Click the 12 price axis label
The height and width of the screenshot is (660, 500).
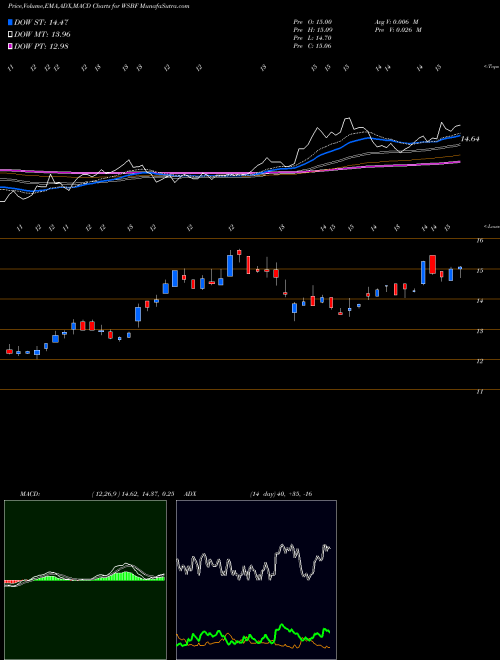coord(479,361)
